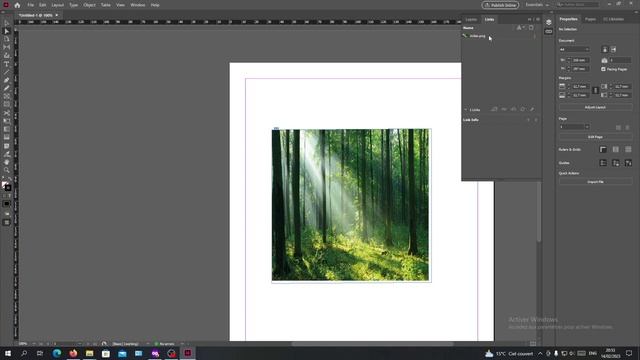The height and width of the screenshot is (360, 640).
Task: Select the Gap tool
Action: (7, 48)
